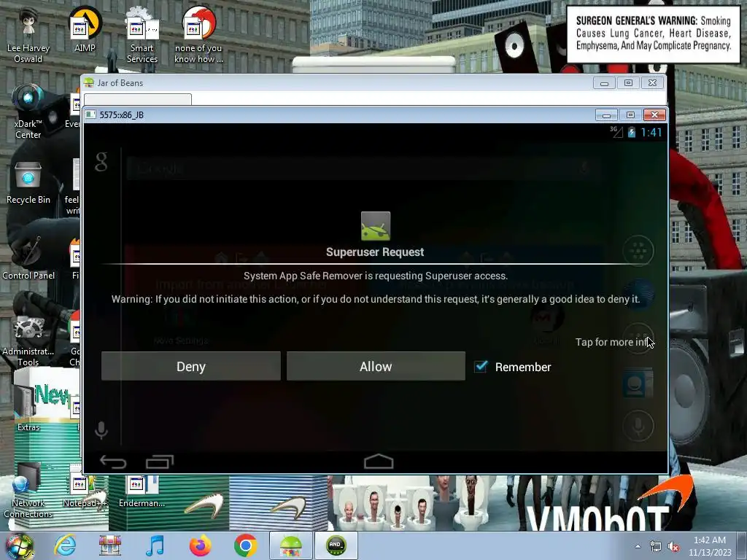
Task: Switch to Jar of Beans taskbar button
Action: pyautogui.click(x=290, y=545)
